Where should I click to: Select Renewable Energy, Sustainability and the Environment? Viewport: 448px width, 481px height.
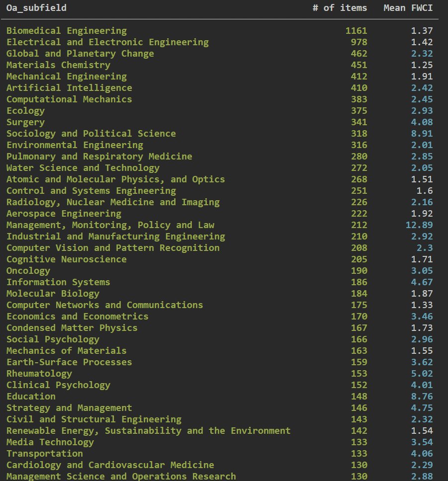pos(149,431)
